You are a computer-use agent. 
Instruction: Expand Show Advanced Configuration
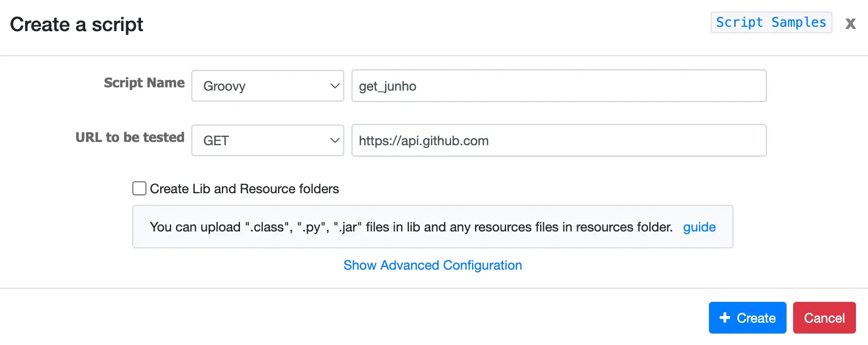coord(432,265)
